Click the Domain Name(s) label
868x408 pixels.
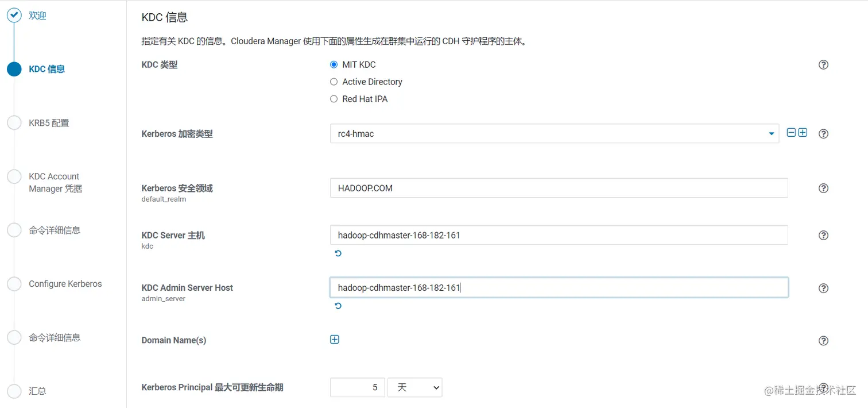click(x=174, y=340)
